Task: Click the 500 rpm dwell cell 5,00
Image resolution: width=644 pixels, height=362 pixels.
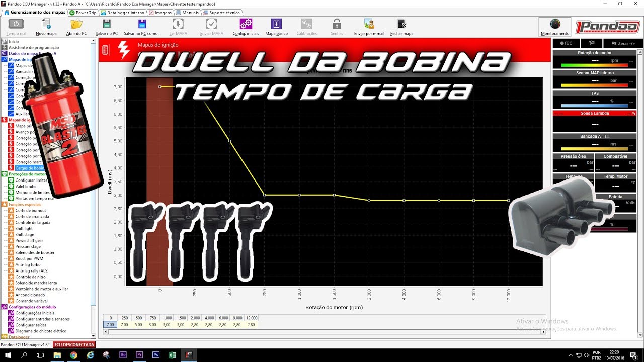Action: click(139, 325)
